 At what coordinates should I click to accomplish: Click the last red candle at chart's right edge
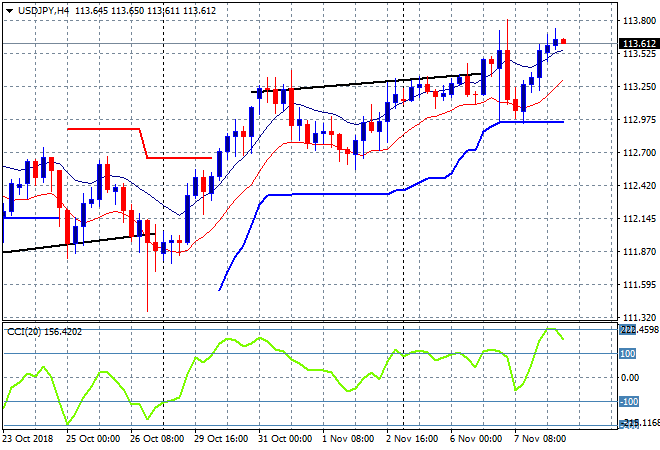[x=564, y=41]
